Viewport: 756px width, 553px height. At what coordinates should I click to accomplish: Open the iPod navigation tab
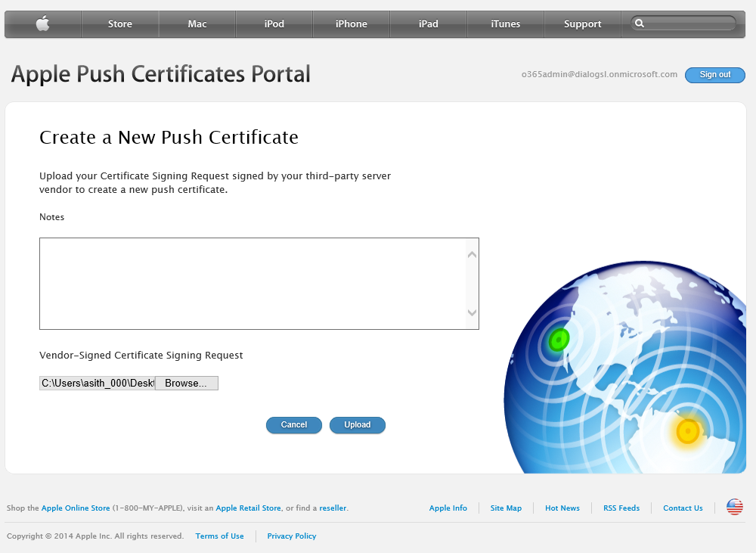[x=274, y=23]
